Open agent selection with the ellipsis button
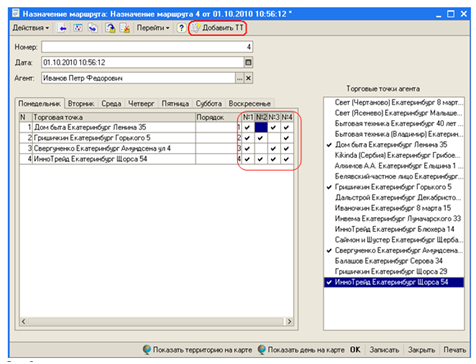Image resolution: width=476 pixels, height=364 pixels. (x=240, y=78)
